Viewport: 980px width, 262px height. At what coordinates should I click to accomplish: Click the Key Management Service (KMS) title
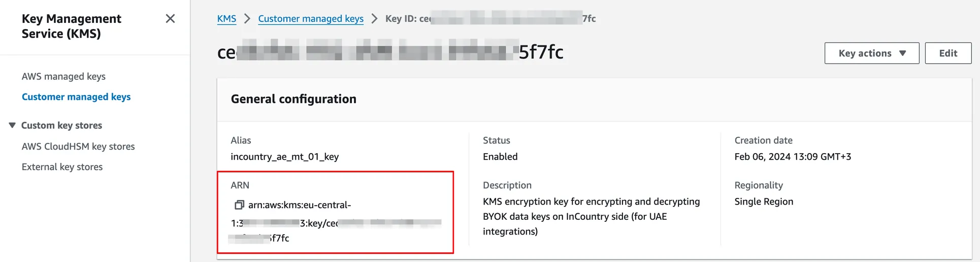(71, 26)
